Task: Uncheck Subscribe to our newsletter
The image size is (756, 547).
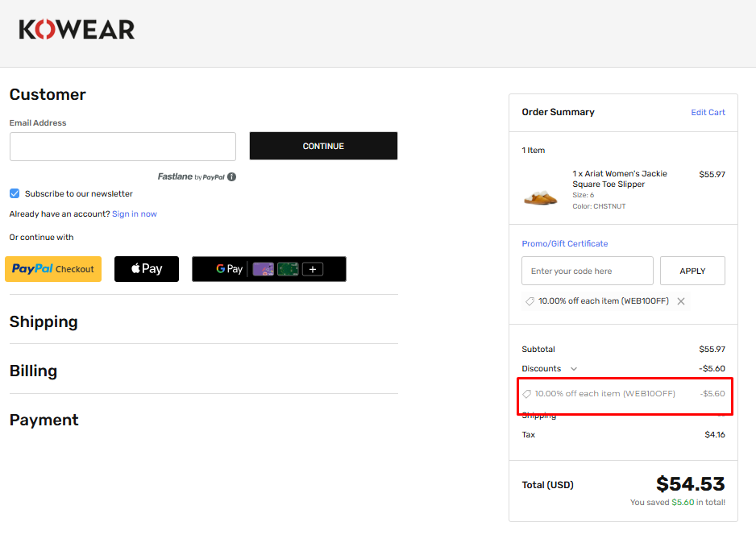Action: [15, 193]
